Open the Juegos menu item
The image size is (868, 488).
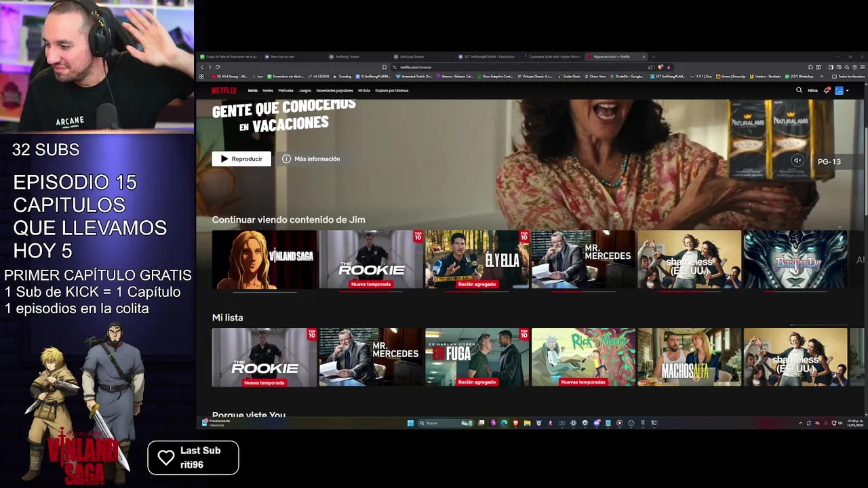click(304, 90)
